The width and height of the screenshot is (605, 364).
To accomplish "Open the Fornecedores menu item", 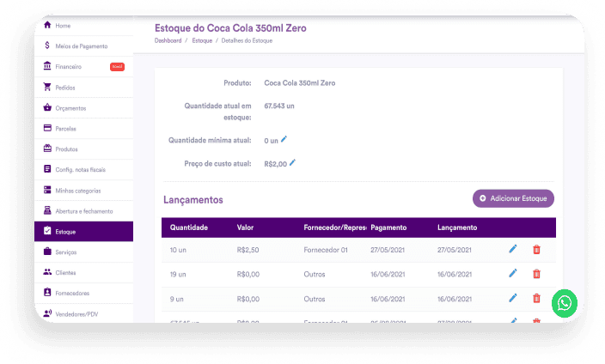I will click(83, 293).
